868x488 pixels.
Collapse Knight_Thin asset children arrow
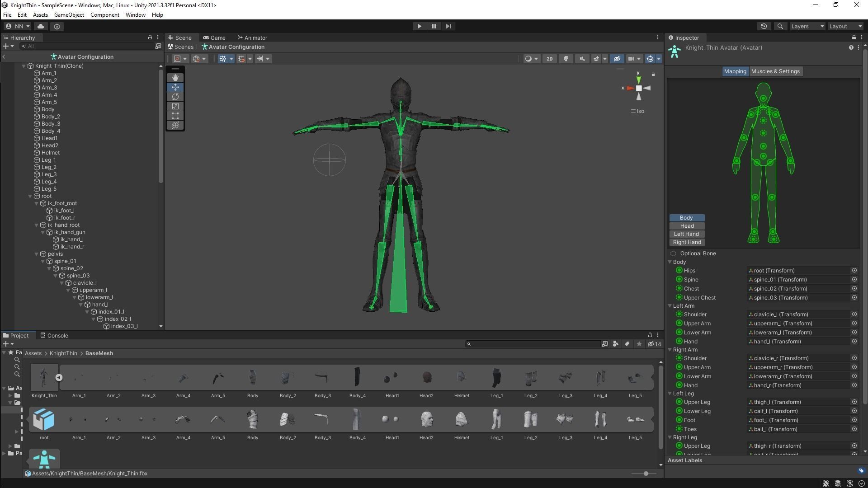tap(59, 378)
